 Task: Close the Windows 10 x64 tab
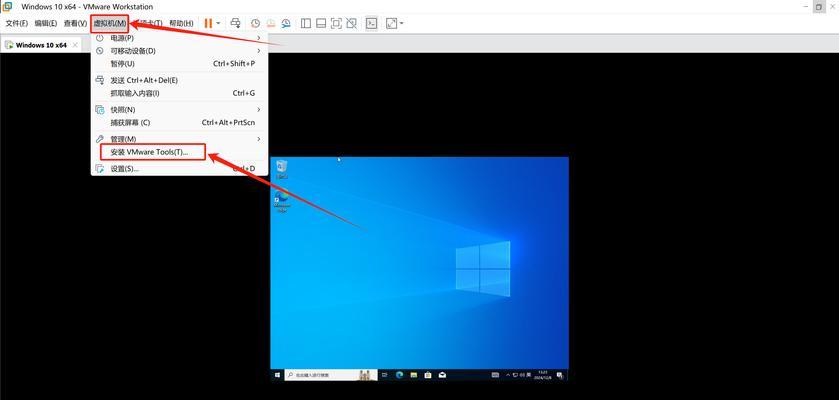75,45
